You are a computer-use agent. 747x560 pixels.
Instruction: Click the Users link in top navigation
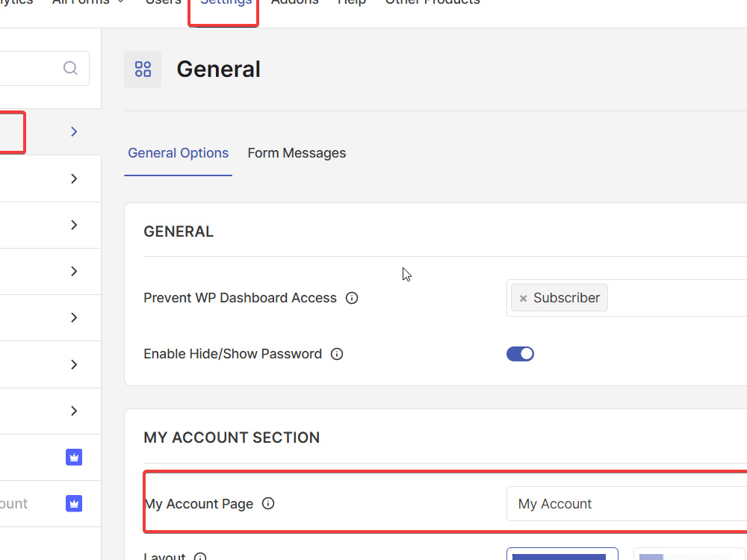164,2
